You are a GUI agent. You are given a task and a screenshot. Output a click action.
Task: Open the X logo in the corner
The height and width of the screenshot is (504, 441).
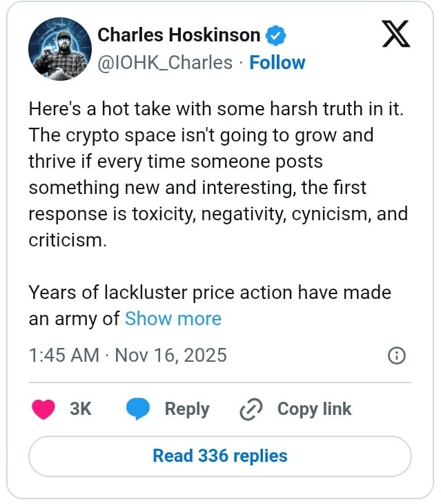[x=395, y=34]
